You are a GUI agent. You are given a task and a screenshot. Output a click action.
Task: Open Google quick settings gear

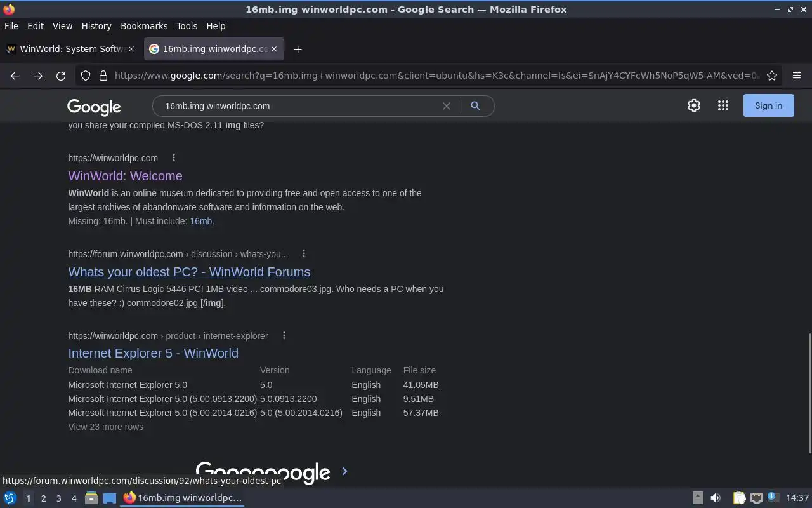coord(694,106)
